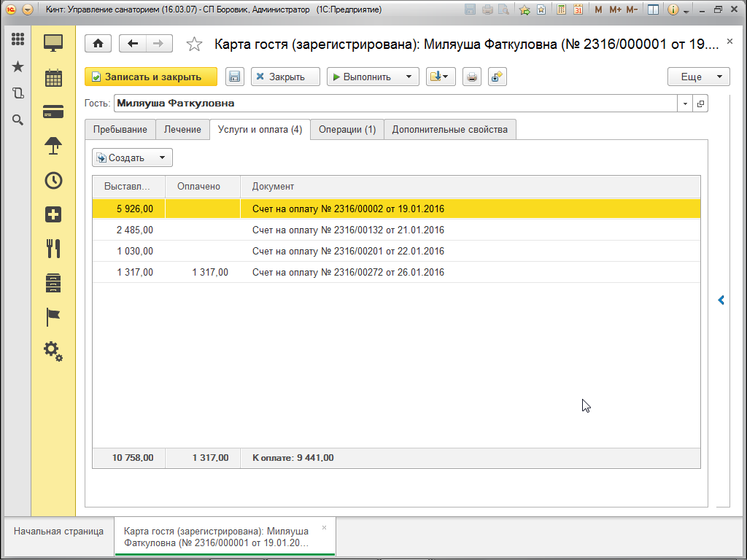The height and width of the screenshot is (560, 747).
Task: Close the guest card form
Action: (729, 42)
